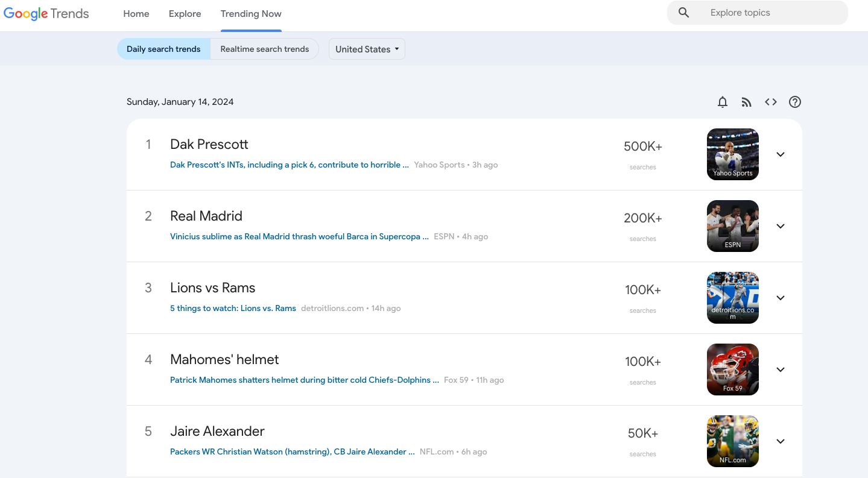868x478 pixels.
Task: Click the search magnifier icon
Action: (x=683, y=13)
